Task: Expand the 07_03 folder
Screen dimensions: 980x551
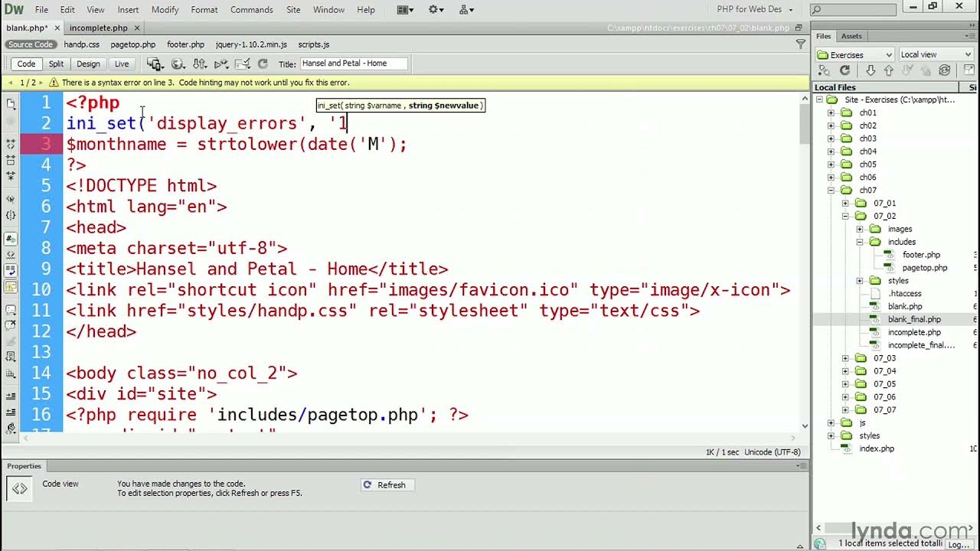Action: [845, 358]
